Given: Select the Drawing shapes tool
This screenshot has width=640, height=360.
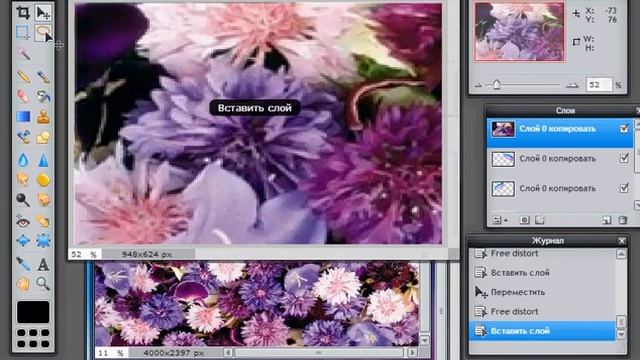Looking at the screenshot, I should point(43,138).
